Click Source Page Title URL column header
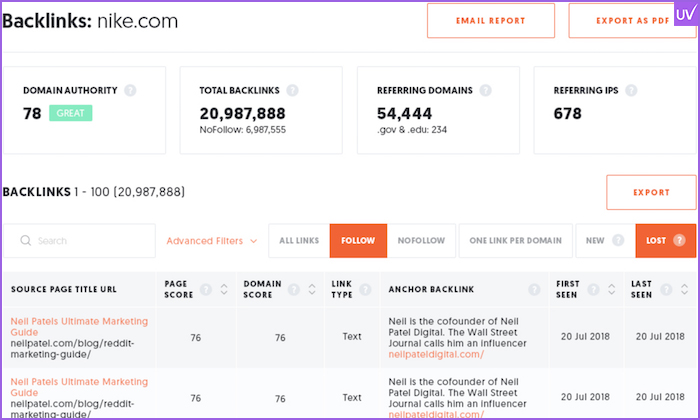Image resolution: width=700 pixels, height=420 pixels. click(x=63, y=289)
